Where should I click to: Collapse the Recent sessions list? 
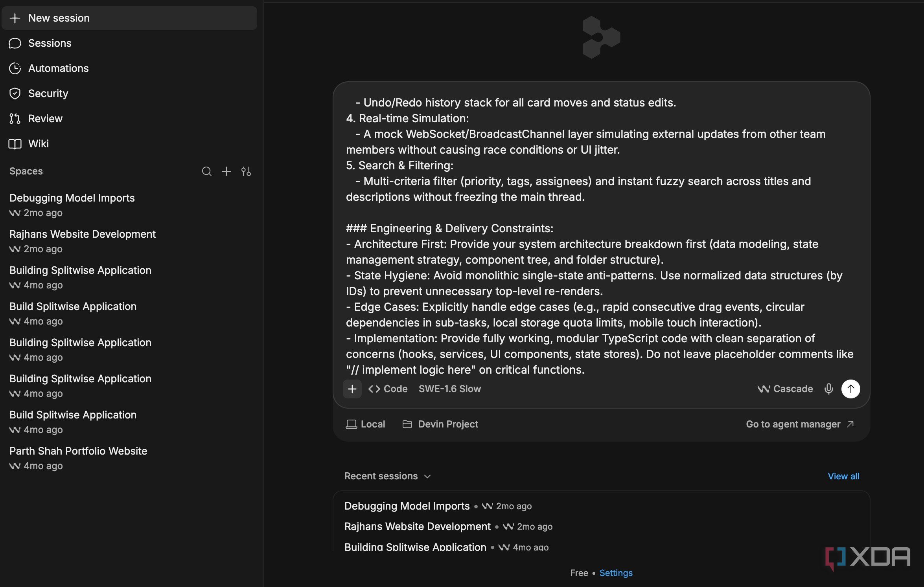[x=388, y=476]
